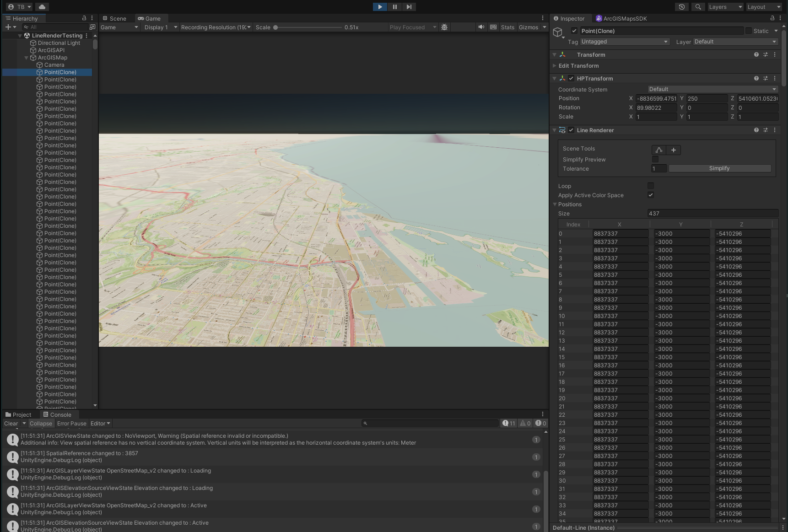Click the Simplify button

pos(719,168)
